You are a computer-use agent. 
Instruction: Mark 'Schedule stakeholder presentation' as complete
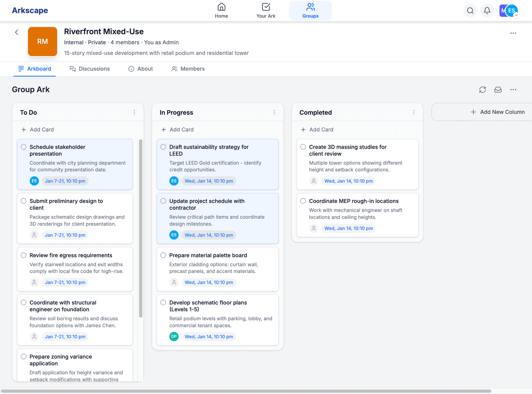tap(24, 147)
